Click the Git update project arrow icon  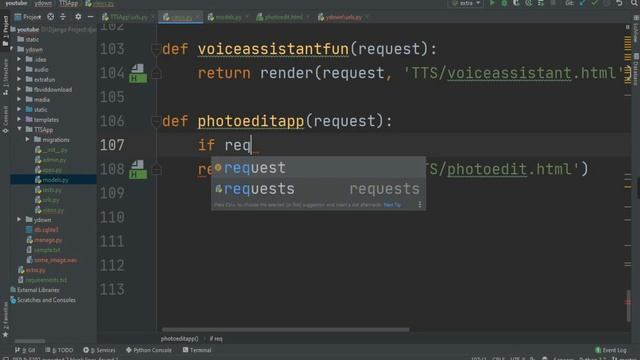[x=582, y=3]
